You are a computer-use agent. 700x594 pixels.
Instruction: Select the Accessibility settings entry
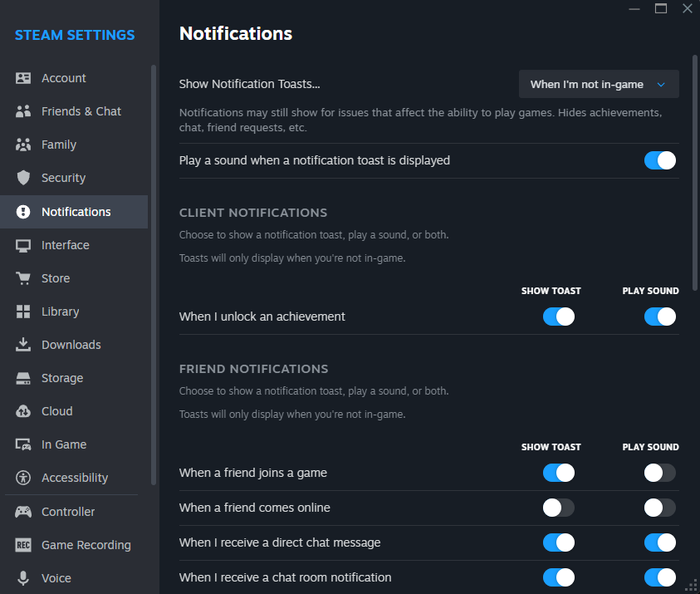click(x=75, y=478)
